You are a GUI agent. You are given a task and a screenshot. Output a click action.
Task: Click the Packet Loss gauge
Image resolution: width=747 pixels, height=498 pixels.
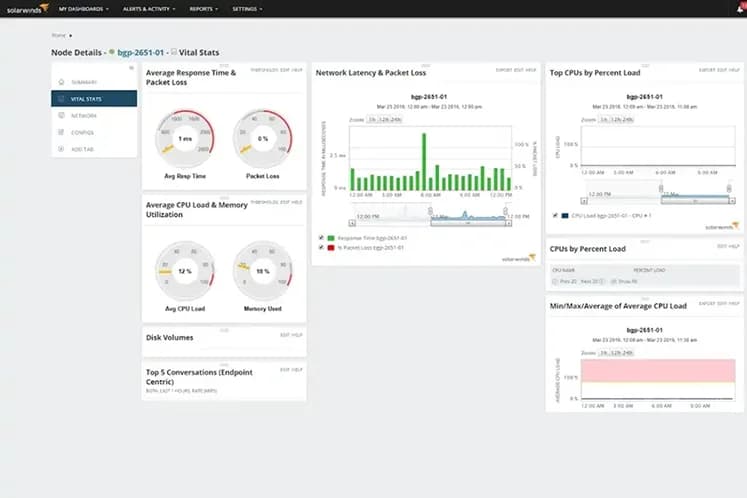(x=262, y=139)
